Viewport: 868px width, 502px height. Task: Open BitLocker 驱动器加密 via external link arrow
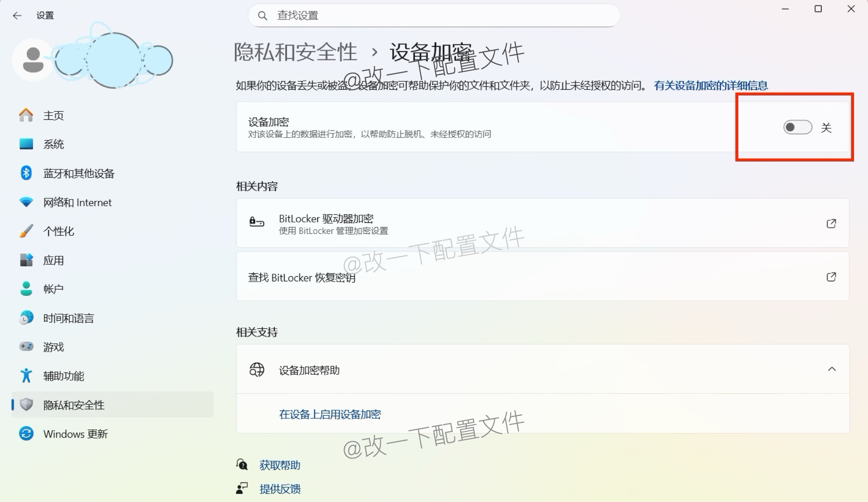point(832,223)
